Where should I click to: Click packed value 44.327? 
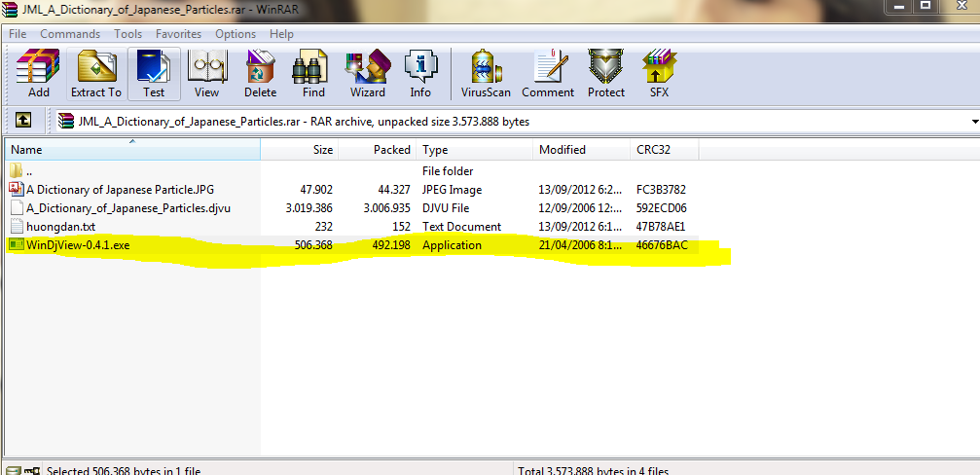[x=393, y=190]
